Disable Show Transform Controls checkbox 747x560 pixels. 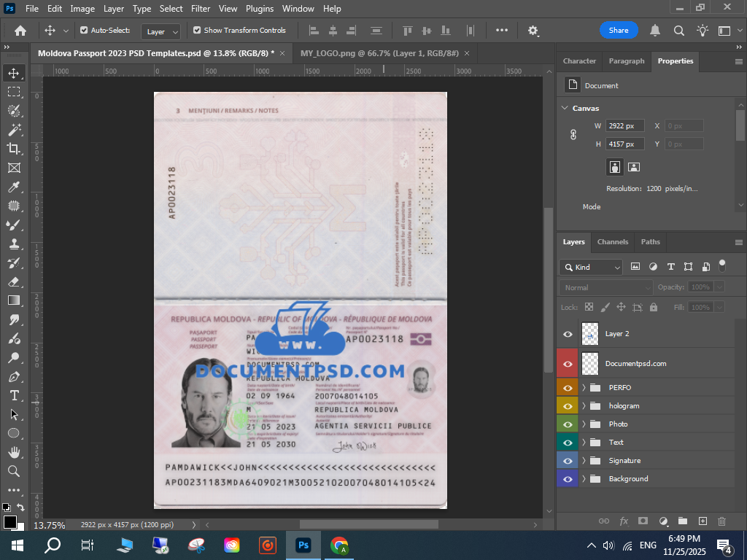coord(197,31)
